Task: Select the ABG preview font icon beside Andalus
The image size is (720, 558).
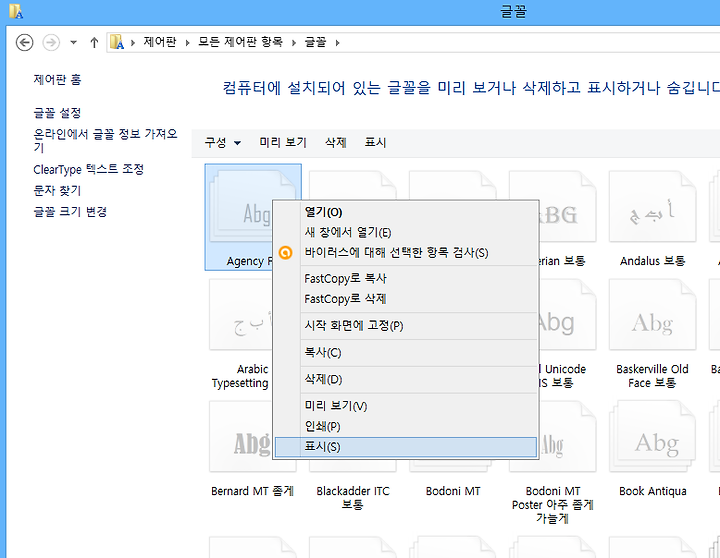Action: tap(568, 207)
